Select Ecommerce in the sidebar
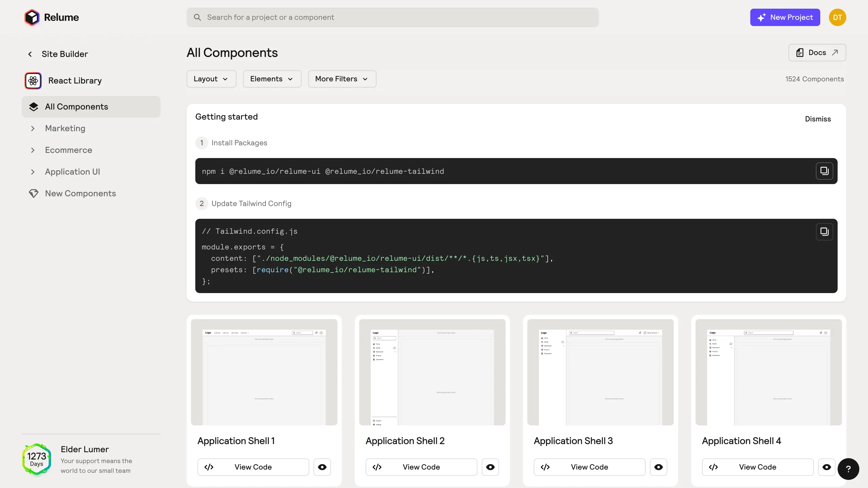 (x=91, y=150)
